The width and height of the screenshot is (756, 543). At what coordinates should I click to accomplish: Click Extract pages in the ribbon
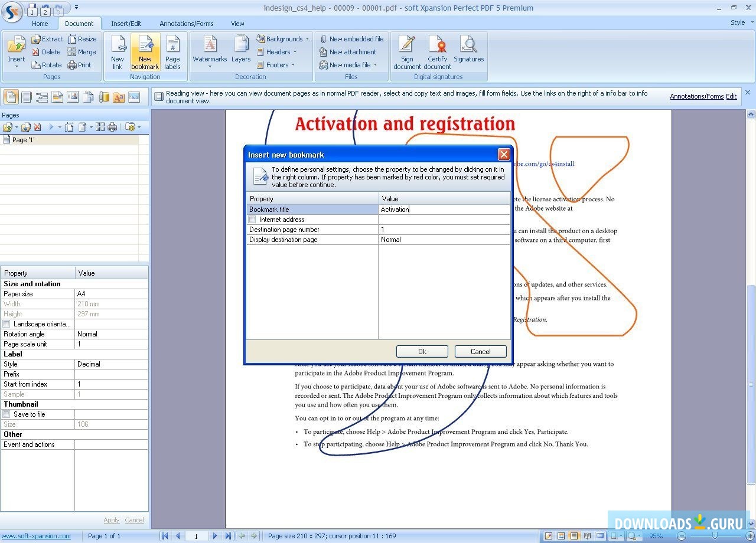[47, 39]
